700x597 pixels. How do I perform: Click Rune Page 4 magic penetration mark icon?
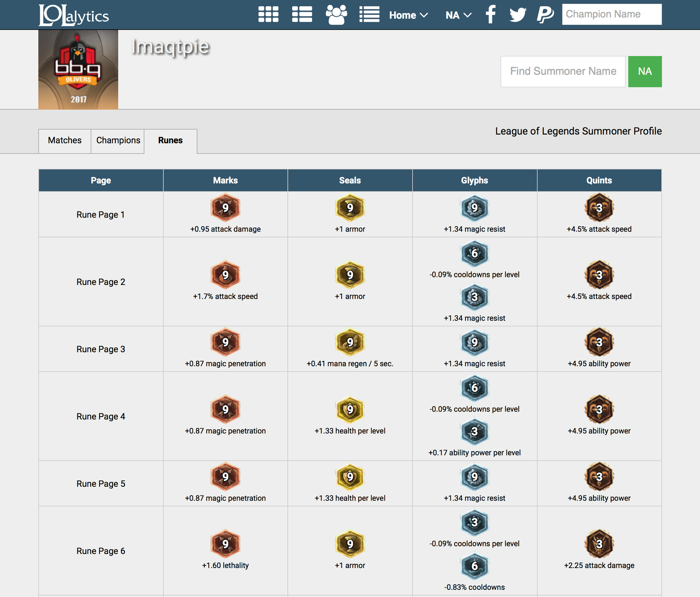click(x=225, y=409)
